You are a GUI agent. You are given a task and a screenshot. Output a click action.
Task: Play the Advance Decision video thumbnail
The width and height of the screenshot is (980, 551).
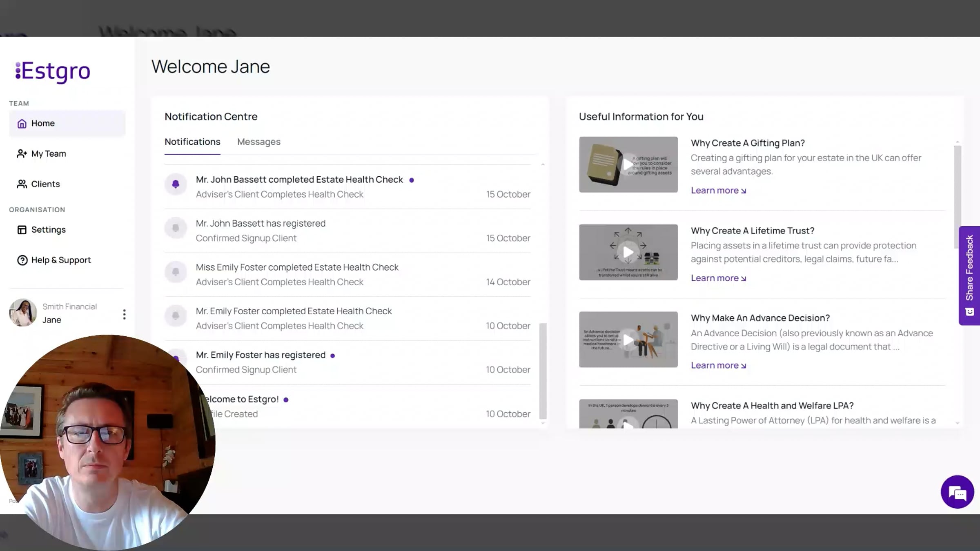coord(628,340)
